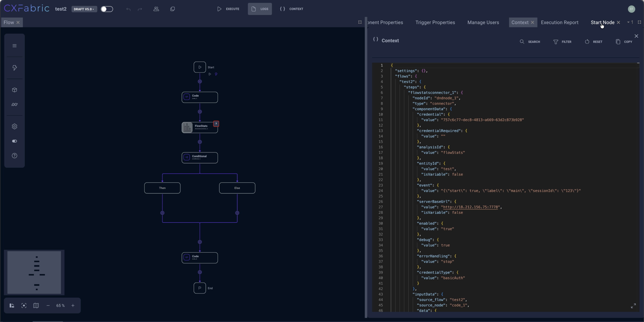Select the second Code node near End
The width and height of the screenshot is (644, 322).
(x=200, y=258)
